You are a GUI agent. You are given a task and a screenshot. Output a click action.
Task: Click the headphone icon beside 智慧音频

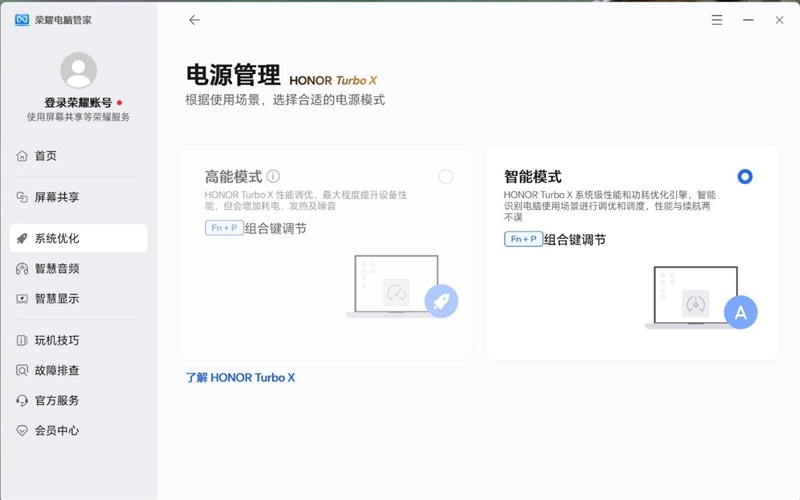pyautogui.click(x=22, y=268)
